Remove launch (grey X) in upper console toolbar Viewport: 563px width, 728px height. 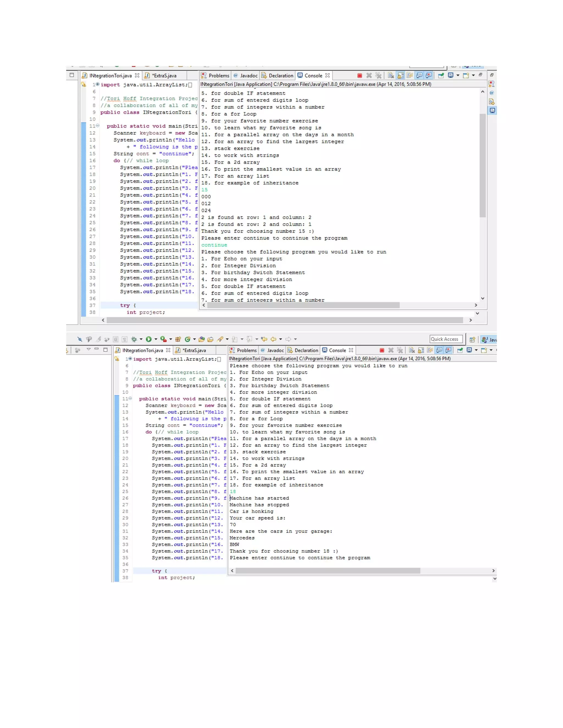click(x=369, y=76)
